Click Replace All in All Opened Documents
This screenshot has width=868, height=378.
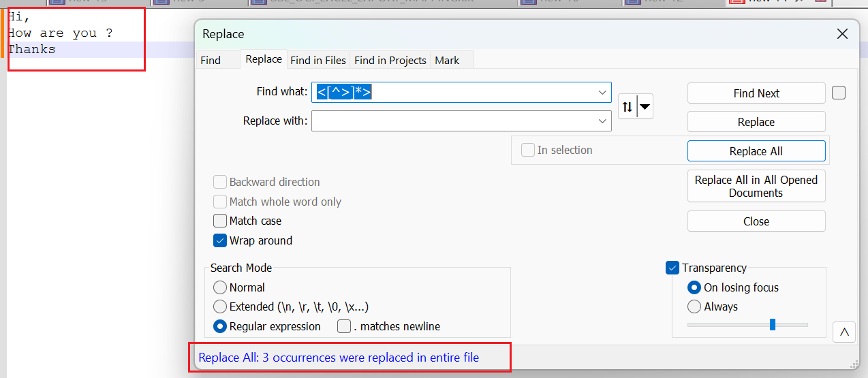coord(756,186)
